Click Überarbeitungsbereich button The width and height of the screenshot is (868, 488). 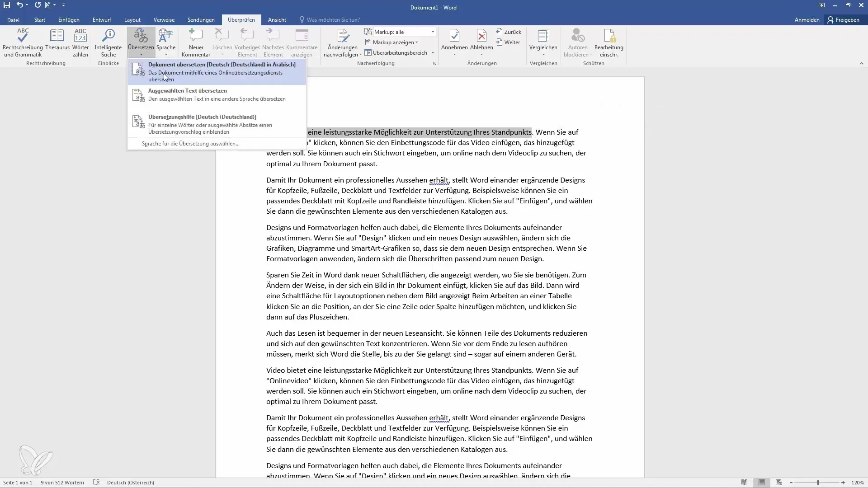396,53
